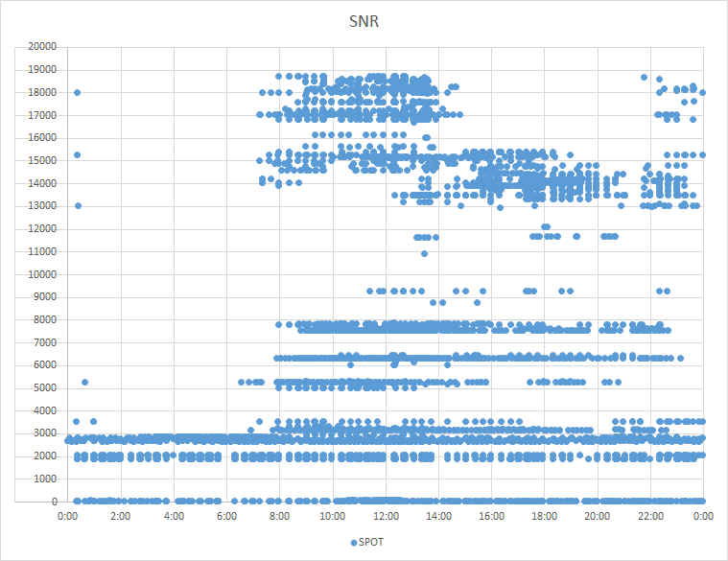Click the lone data point at 13000 near 0:00
This screenshot has width=728, height=561.
tap(78, 205)
